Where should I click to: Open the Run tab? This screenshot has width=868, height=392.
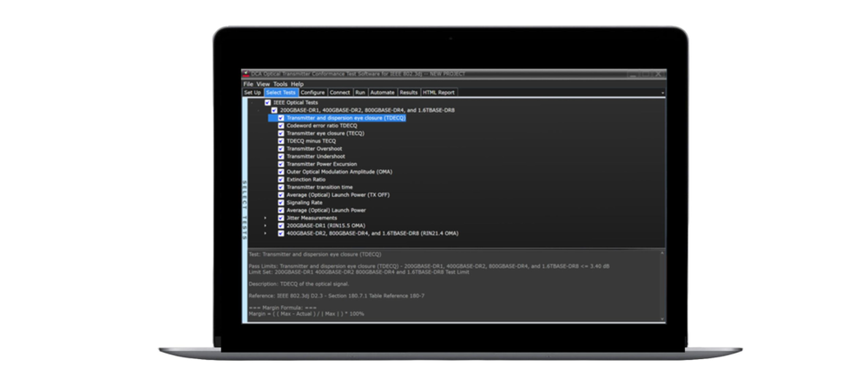(360, 92)
